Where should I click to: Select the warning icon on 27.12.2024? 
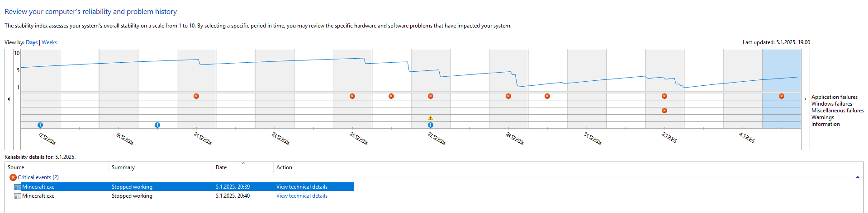click(x=431, y=118)
